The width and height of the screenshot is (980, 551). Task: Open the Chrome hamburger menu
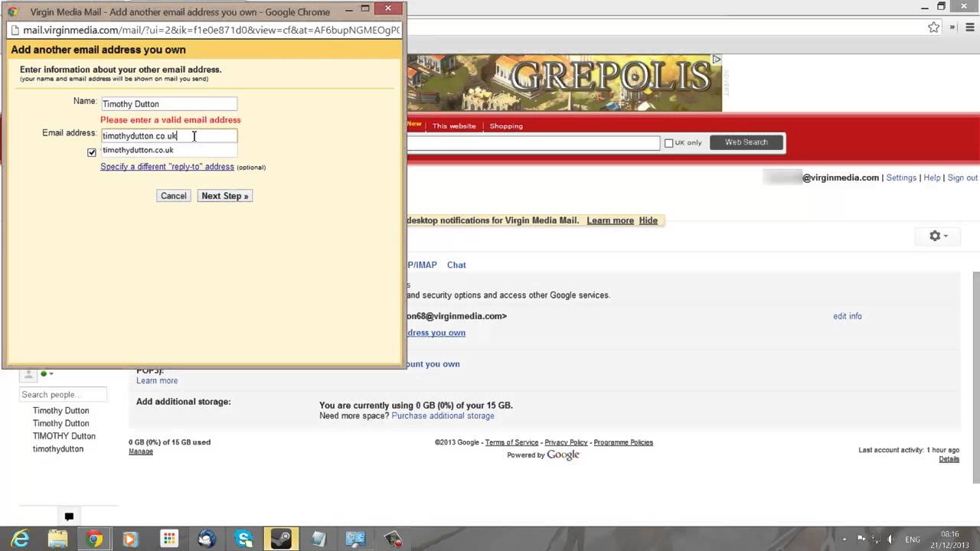(969, 27)
